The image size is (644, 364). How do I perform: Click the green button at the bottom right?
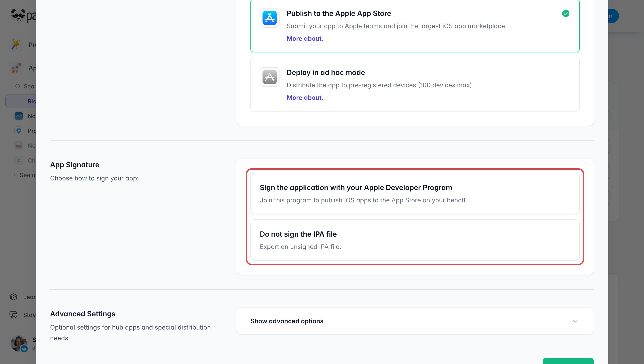[x=568, y=361]
